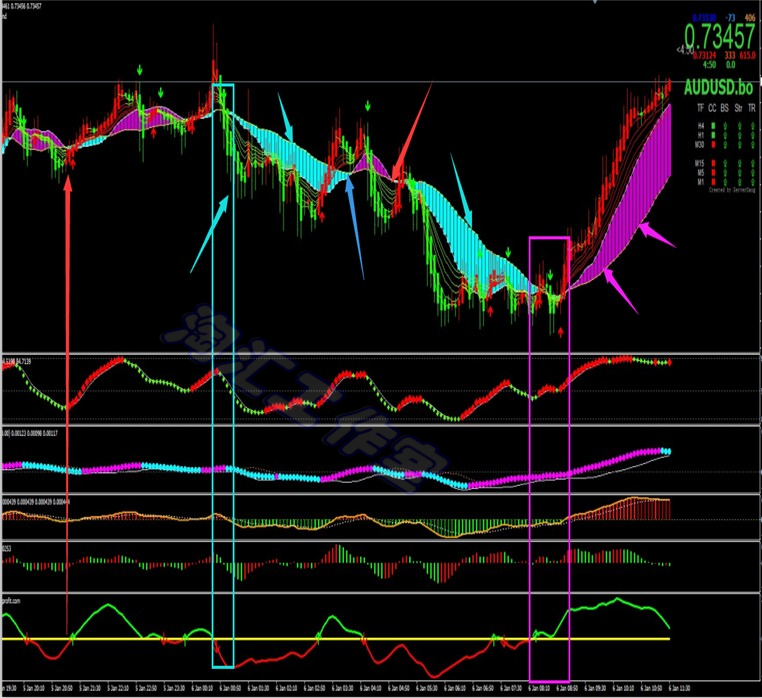Image resolution: width=762 pixels, height=698 pixels.
Task: Click the red 0.73124 value
Action: (x=705, y=55)
